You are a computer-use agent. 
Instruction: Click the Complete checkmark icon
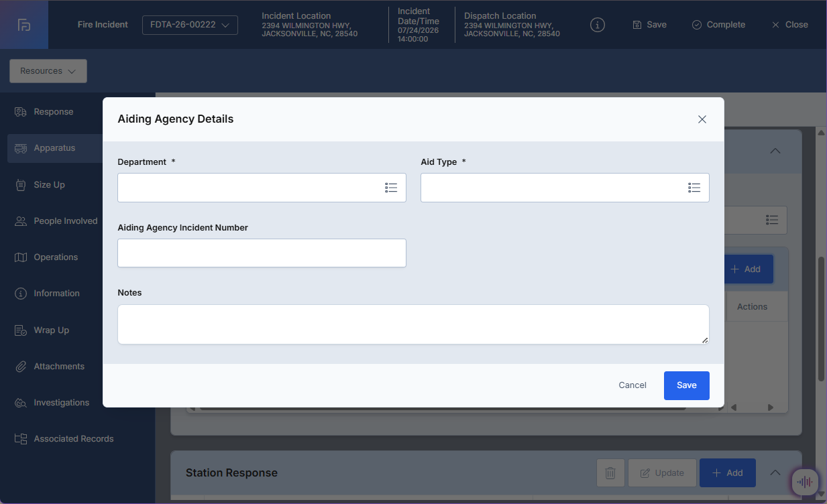[697, 25]
